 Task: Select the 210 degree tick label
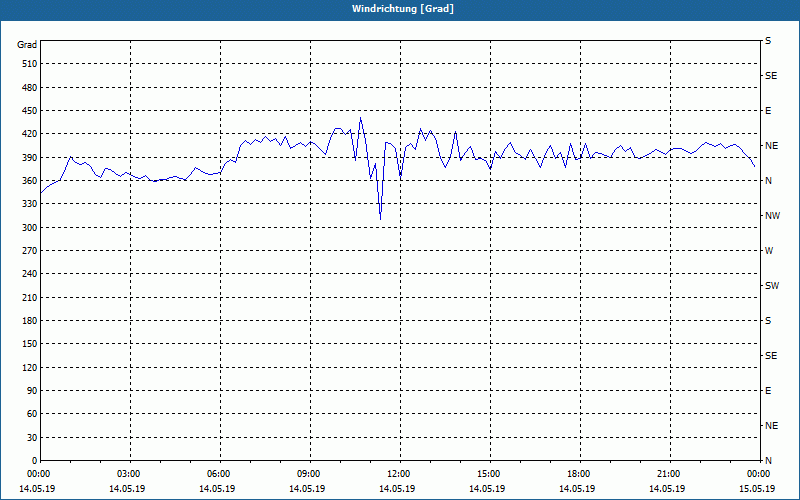point(30,297)
